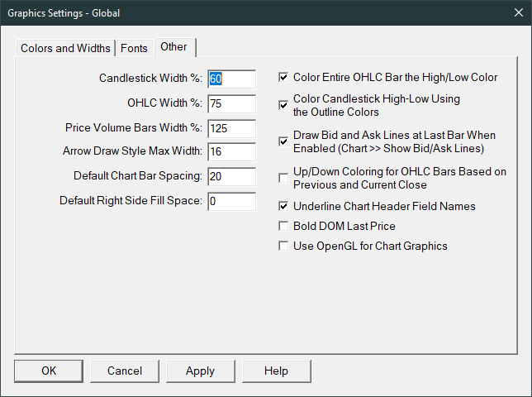Open the Fonts tab
The image size is (532, 397).
click(x=135, y=48)
